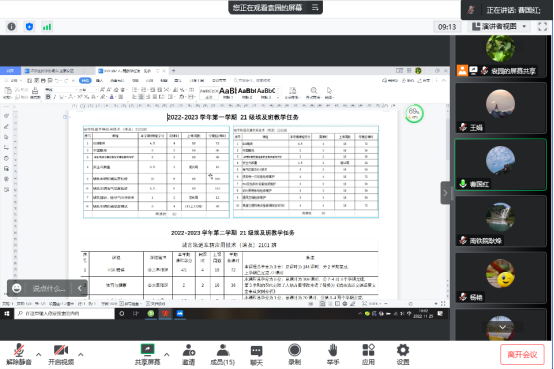Click 离开会议 leave meeting button
The height and width of the screenshot is (369, 554).
click(x=522, y=355)
